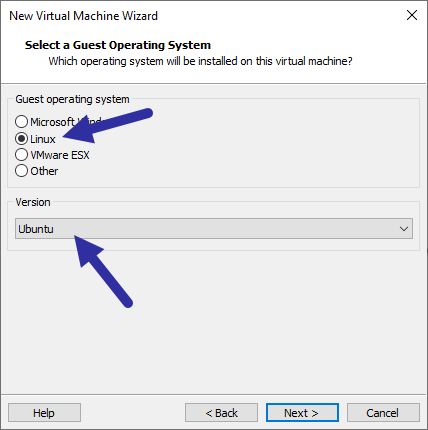This screenshot has width=428, height=430.
Task: Select the Microsoft Windows radio button
Action: point(21,121)
